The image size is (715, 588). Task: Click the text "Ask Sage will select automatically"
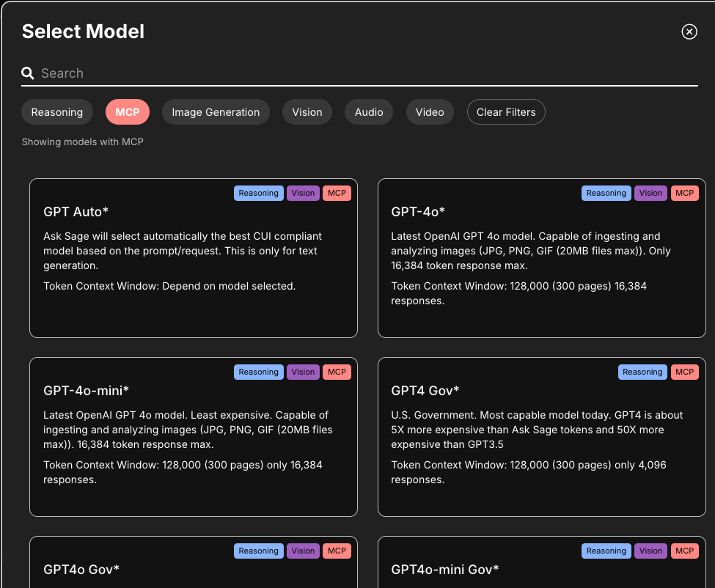point(125,236)
